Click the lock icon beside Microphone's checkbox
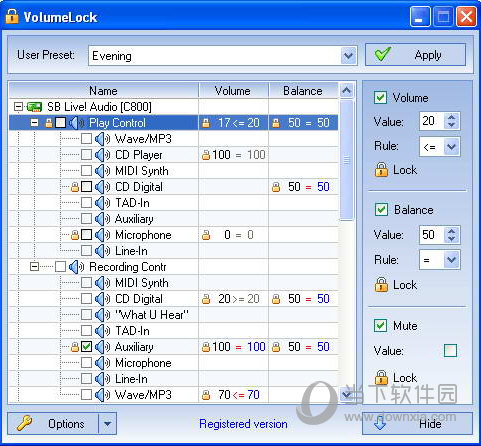The height and width of the screenshot is (446, 481). pyautogui.click(x=75, y=235)
